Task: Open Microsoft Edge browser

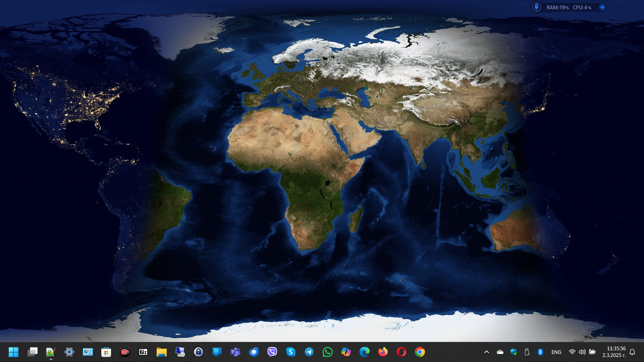Action: 365,352
